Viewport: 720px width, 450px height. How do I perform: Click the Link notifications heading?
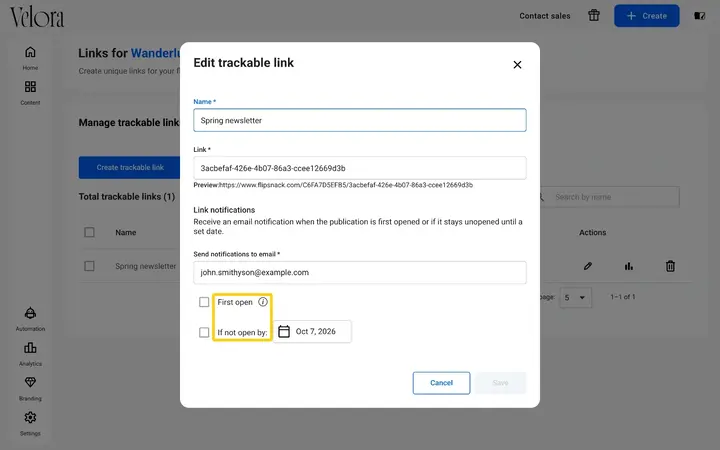[224, 210]
